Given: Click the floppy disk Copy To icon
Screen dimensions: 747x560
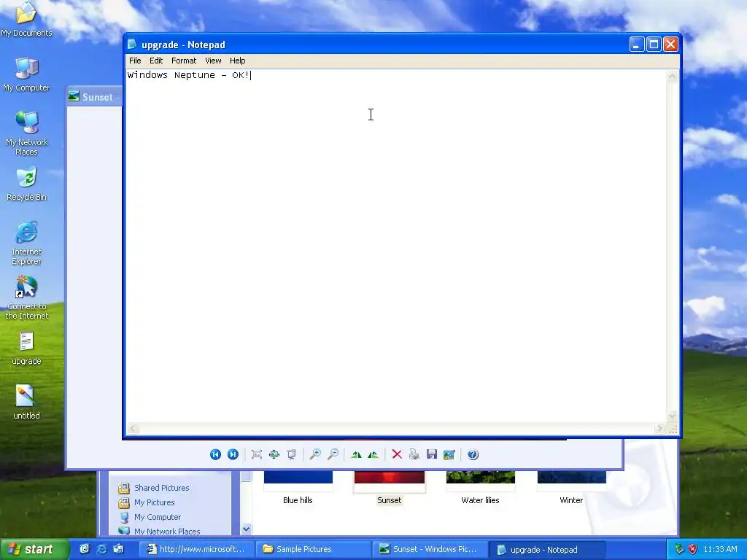Looking at the screenshot, I should point(432,454).
